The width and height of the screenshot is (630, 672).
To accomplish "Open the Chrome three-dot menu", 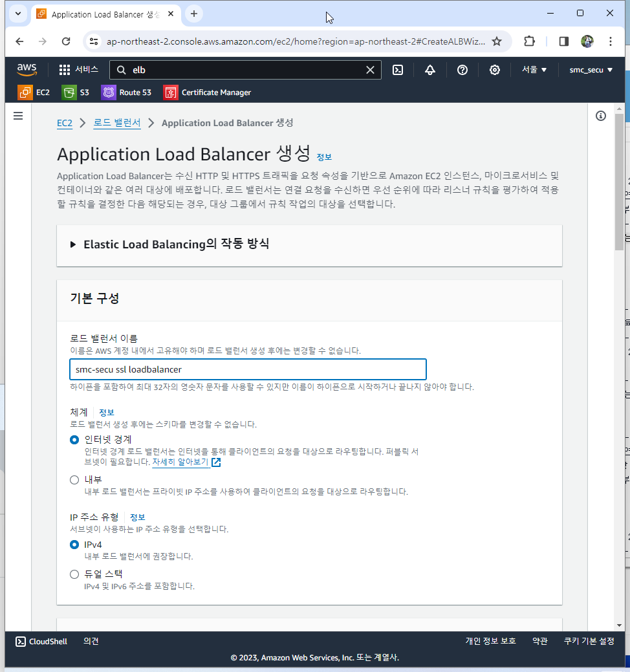I will point(611,41).
